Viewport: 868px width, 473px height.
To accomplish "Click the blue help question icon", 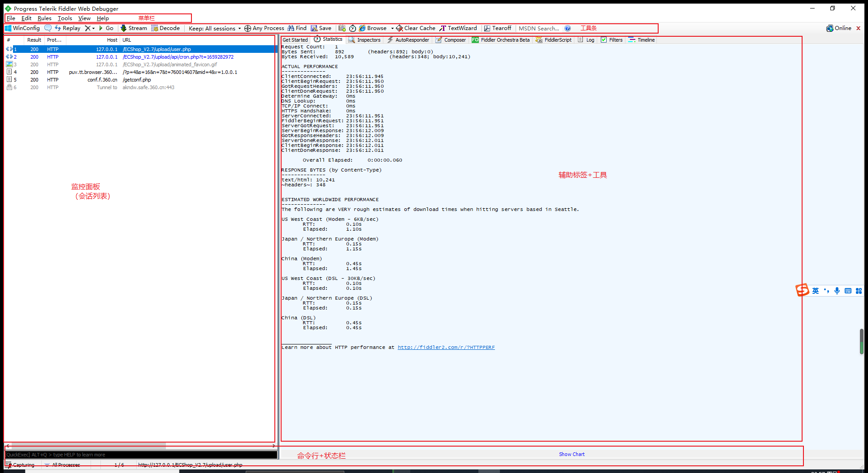I will click(568, 28).
